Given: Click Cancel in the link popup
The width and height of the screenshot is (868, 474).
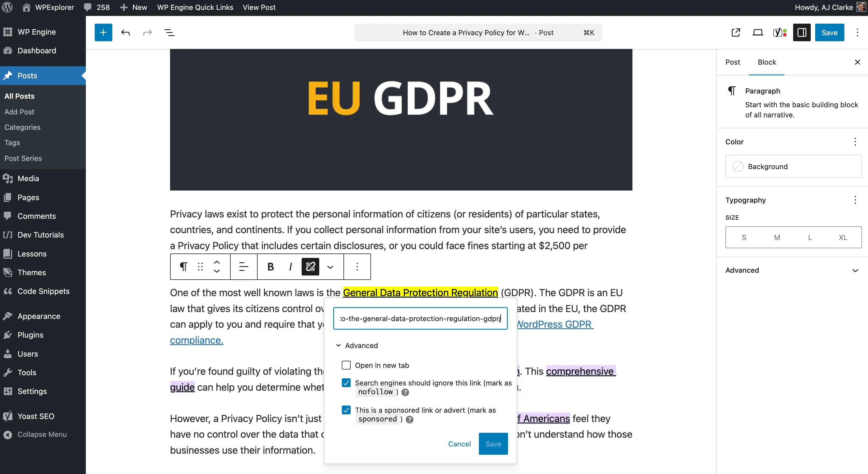Looking at the screenshot, I should pyautogui.click(x=459, y=444).
